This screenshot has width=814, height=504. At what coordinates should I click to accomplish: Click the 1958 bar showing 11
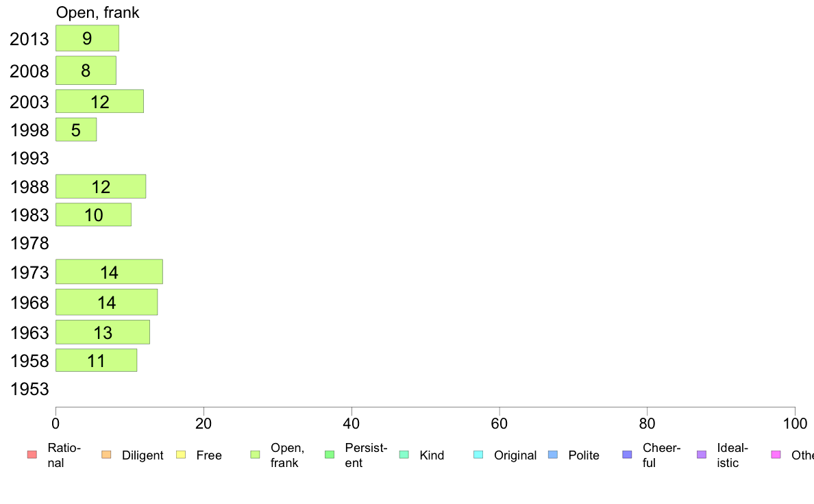[x=96, y=360]
